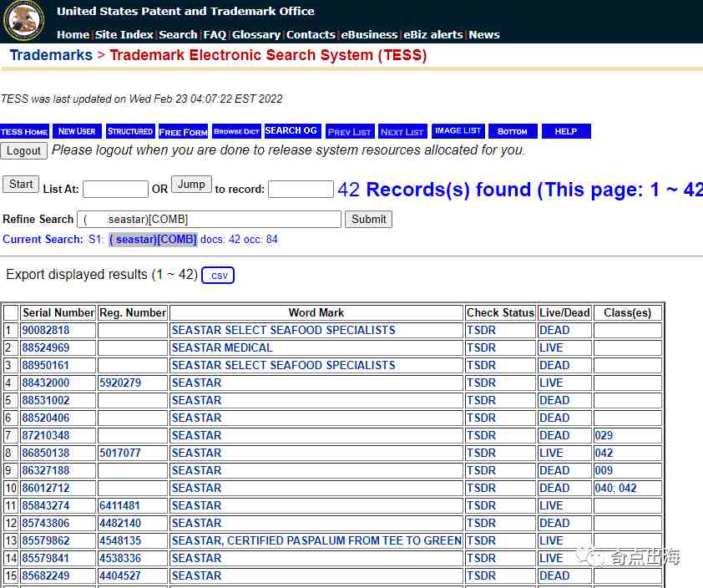Open registration number 6411481
The height and width of the screenshot is (588, 703).
120,505
